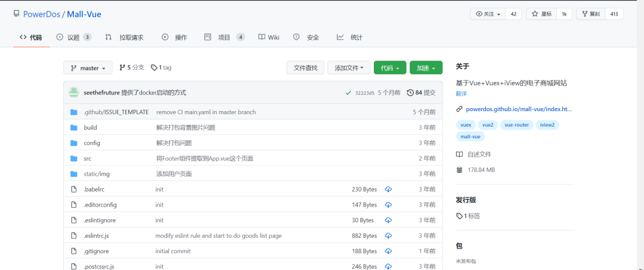Click the folder icon of the src row
The height and width of the screenshot is (270, 644).
[74, 158]
